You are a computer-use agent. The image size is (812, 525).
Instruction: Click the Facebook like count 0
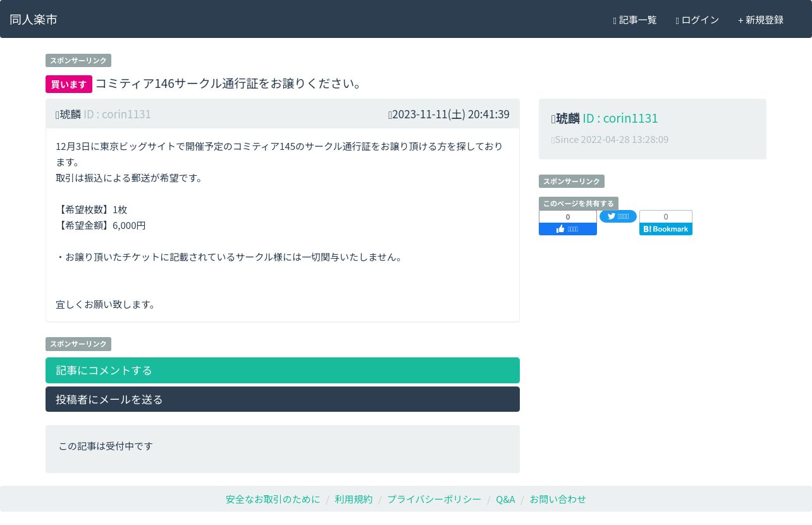click(568, 217)
